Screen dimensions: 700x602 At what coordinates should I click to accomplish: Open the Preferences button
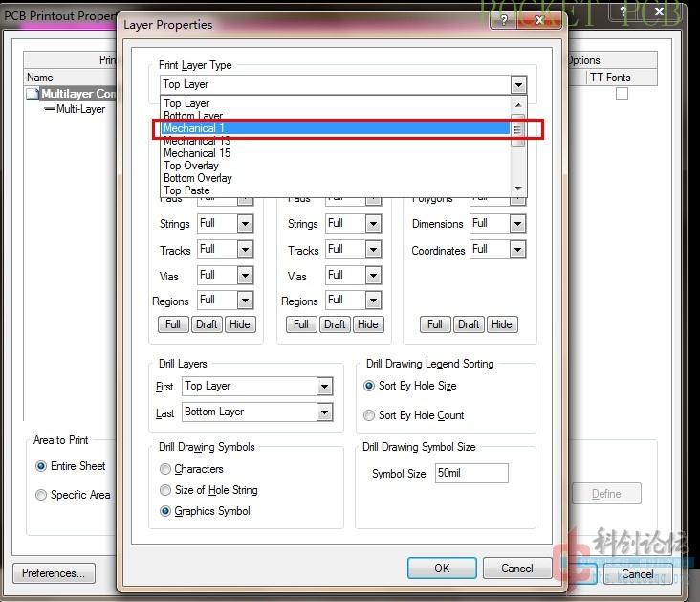(x=54, y=573)
